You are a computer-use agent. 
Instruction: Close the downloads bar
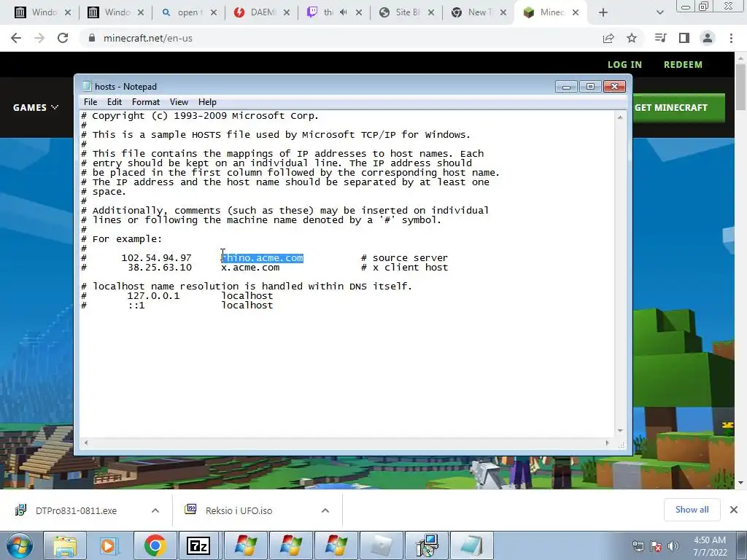[734, 510]
